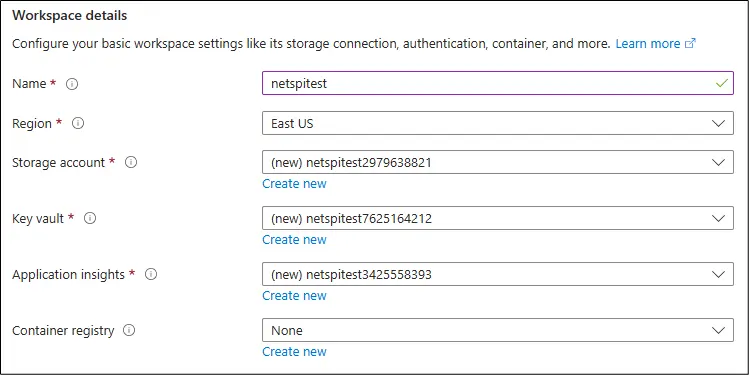Click the Storage account info icon
The image size is (749, 375).
coord(131,162)
